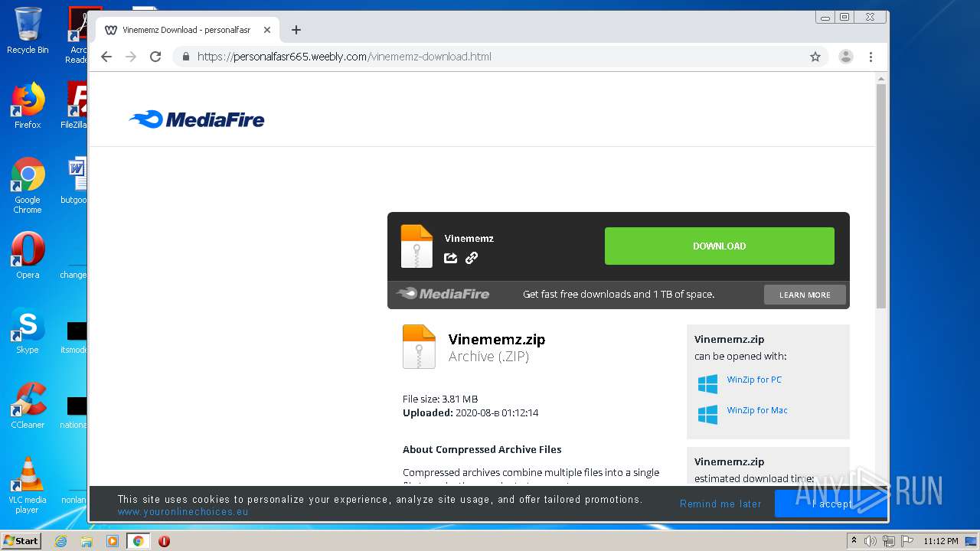This screenshot has height=551, width=980.
Task: Reload the page with refresh icon
Action: tap(155, 57)
